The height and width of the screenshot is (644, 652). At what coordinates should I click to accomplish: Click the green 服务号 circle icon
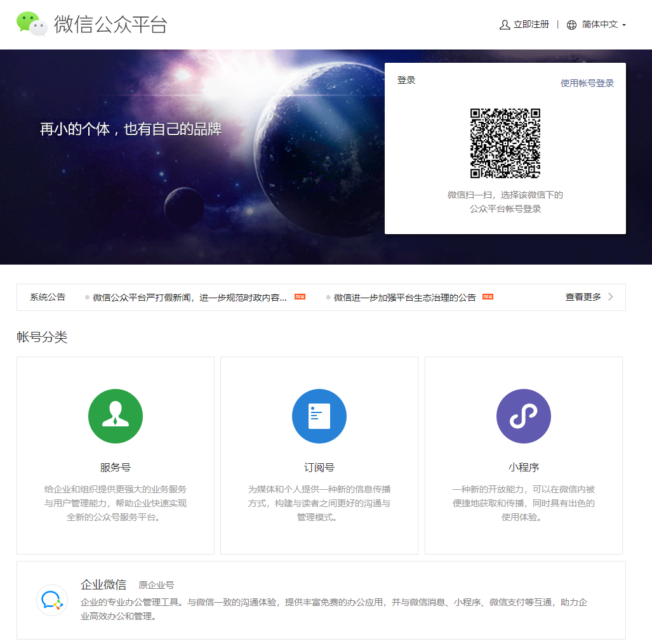click(116, 416)
